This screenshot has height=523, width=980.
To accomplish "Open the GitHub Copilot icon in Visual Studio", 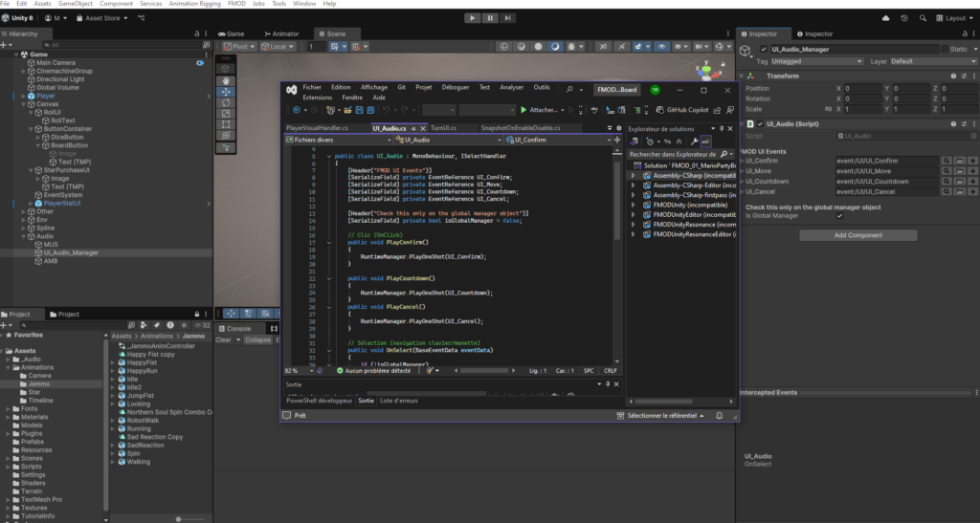I will [659, 110].
